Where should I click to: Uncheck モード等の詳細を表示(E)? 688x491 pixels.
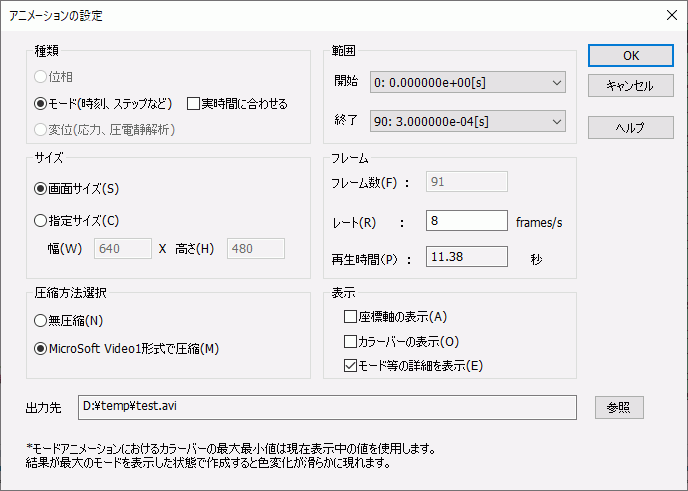(x=350, y=365)
